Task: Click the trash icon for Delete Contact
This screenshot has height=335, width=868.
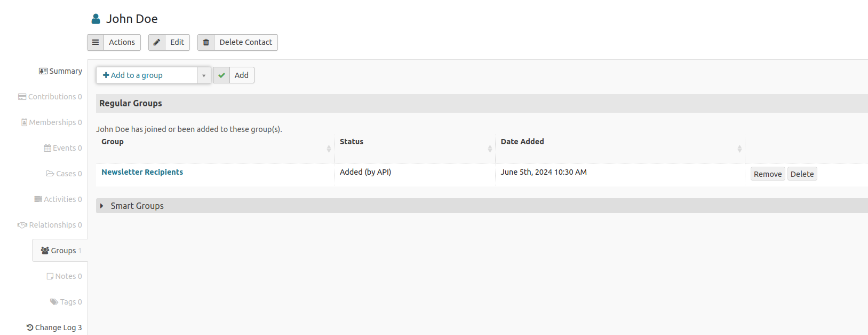Action: coord(206,42)
